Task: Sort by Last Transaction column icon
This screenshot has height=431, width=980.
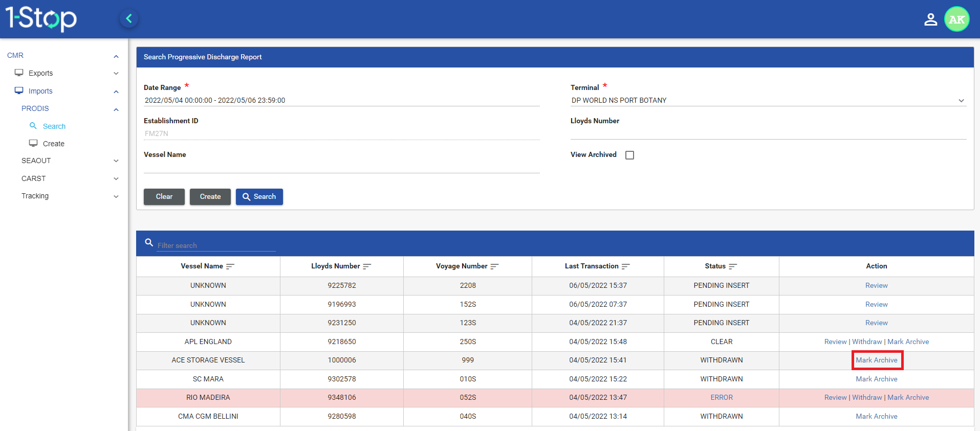Action: 625,266
